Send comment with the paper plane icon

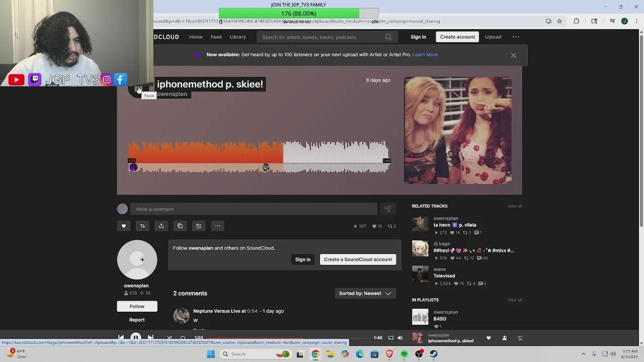pos(387,209)
